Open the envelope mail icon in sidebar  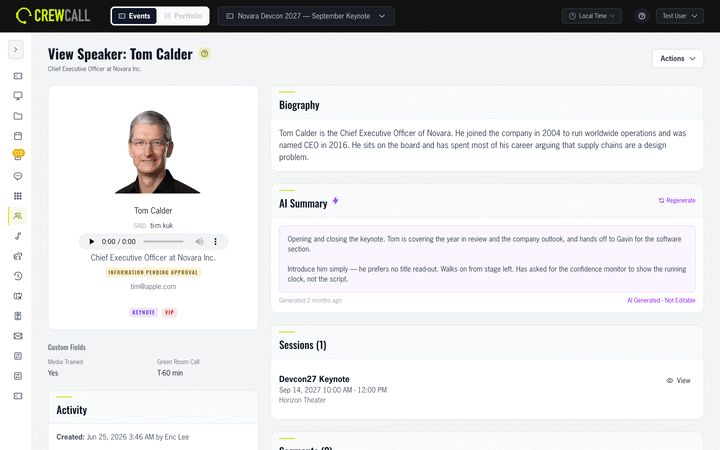coord(18,336)
